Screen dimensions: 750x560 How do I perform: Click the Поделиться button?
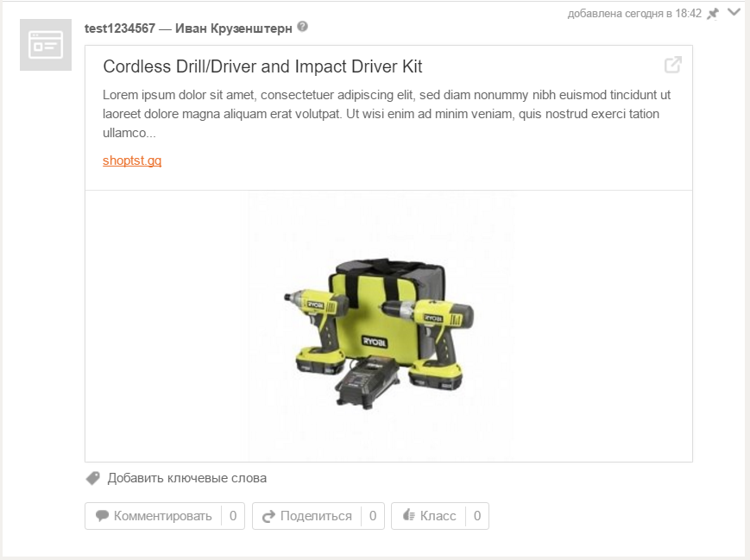[x=306, y=516]
